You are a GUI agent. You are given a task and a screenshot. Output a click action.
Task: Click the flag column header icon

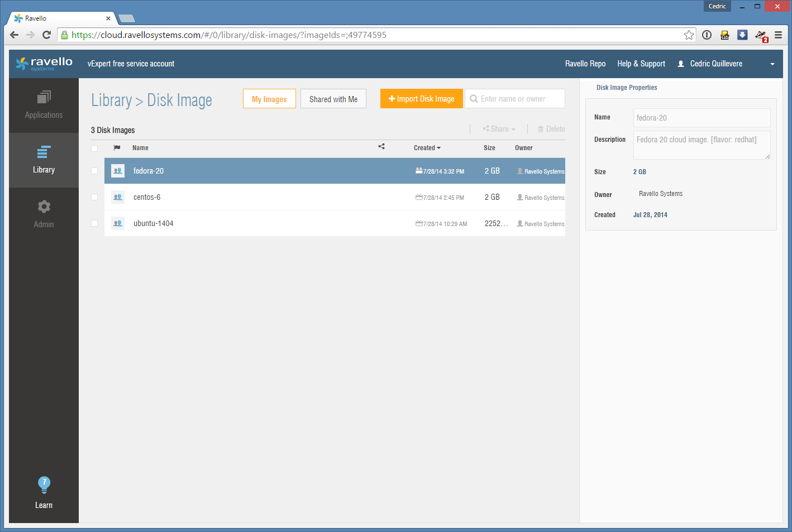[117, 148]
